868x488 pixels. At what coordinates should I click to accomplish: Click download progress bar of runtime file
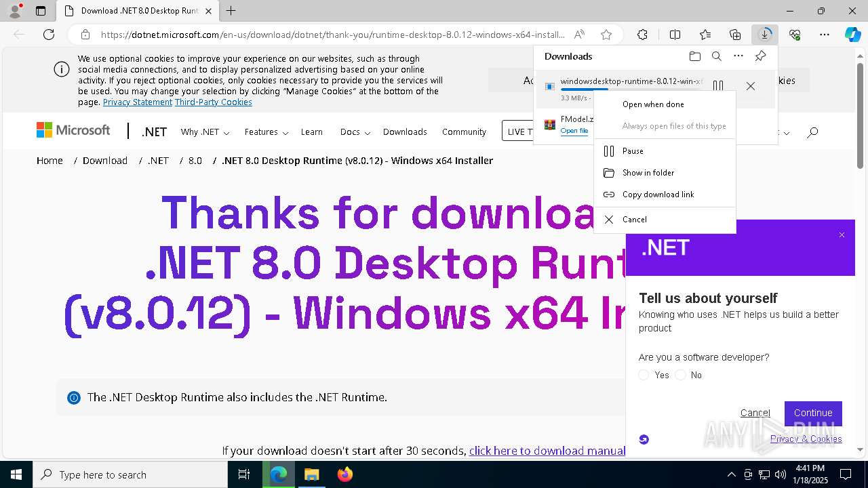(631, 89)
